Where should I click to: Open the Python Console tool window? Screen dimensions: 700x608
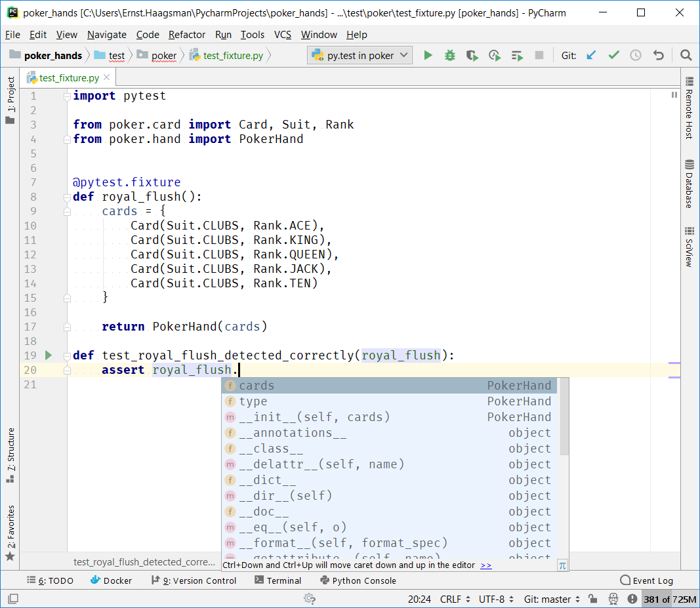tap(358, 580)
